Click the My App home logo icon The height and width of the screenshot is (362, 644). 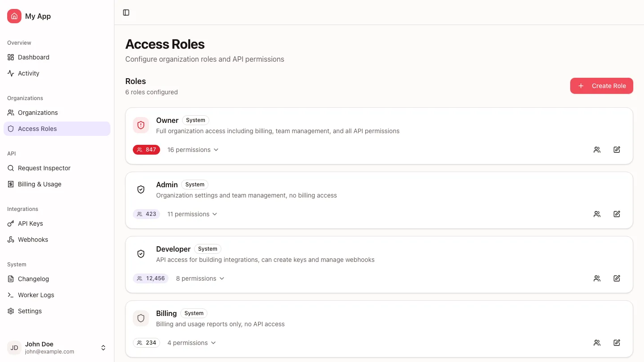pos(14,16)
